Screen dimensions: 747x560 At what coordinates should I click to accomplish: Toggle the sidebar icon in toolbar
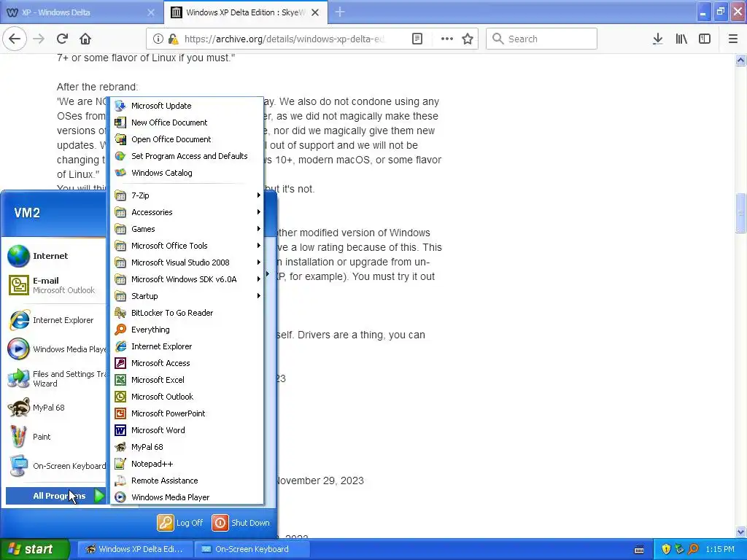(705, 39)
